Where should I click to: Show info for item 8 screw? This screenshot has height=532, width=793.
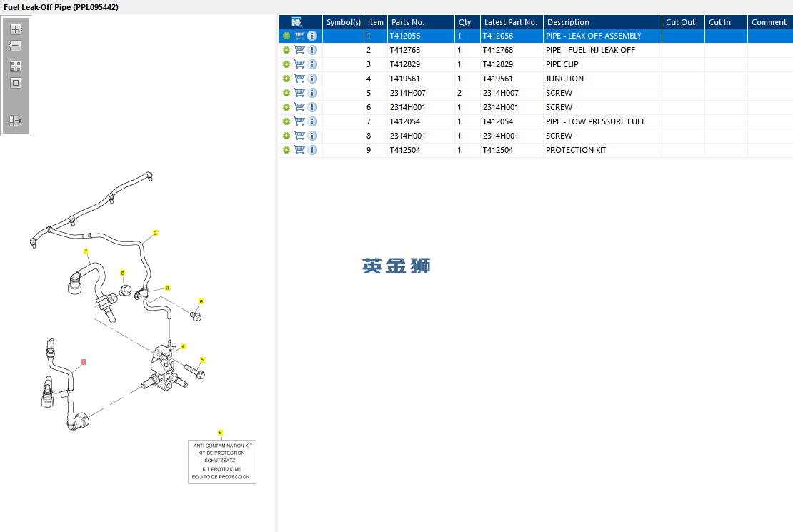[312, 136]
